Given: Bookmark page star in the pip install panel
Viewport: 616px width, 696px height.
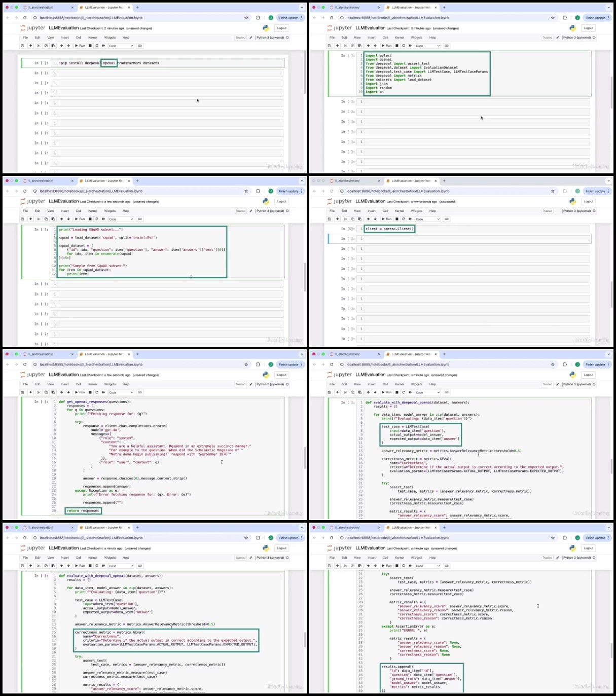Looking at the screenshot, I should [x=246, y=18].
